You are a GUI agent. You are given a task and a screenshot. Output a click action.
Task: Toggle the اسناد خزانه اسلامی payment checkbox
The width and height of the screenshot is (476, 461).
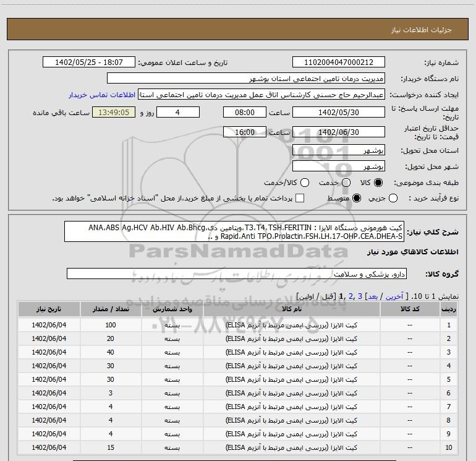coord(300,198)
